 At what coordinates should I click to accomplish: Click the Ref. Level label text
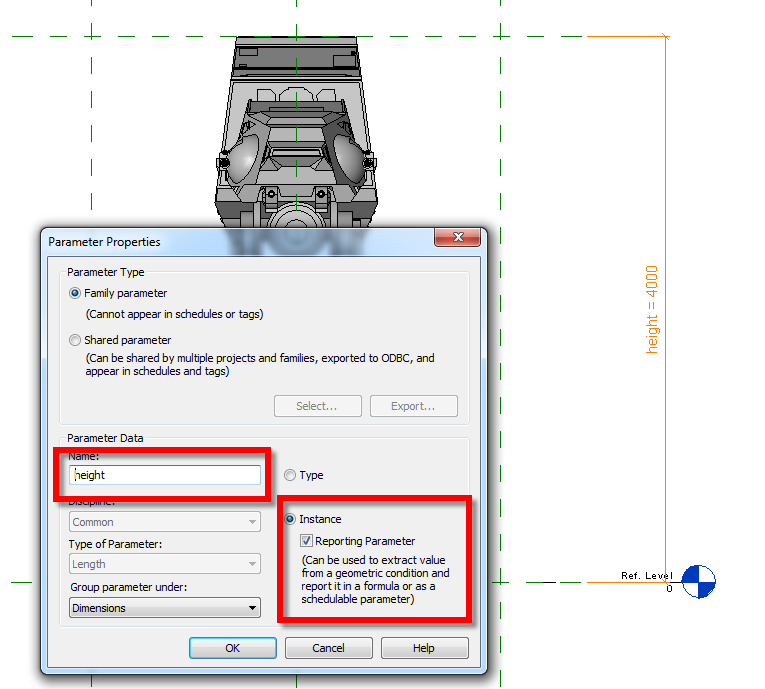647,576
